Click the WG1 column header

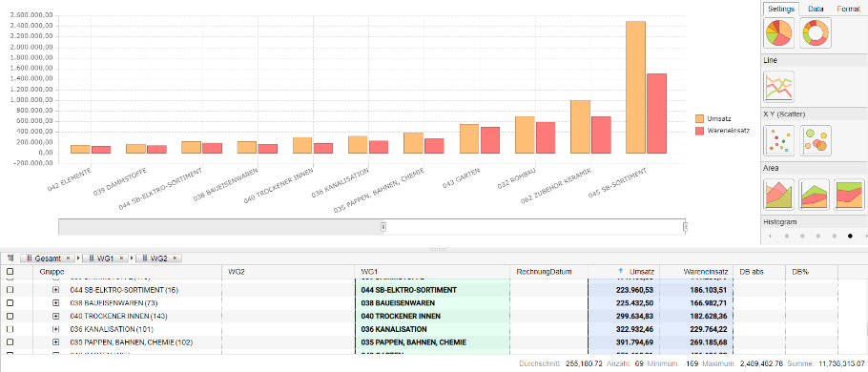pyautogui.click(x=432, y=272)
